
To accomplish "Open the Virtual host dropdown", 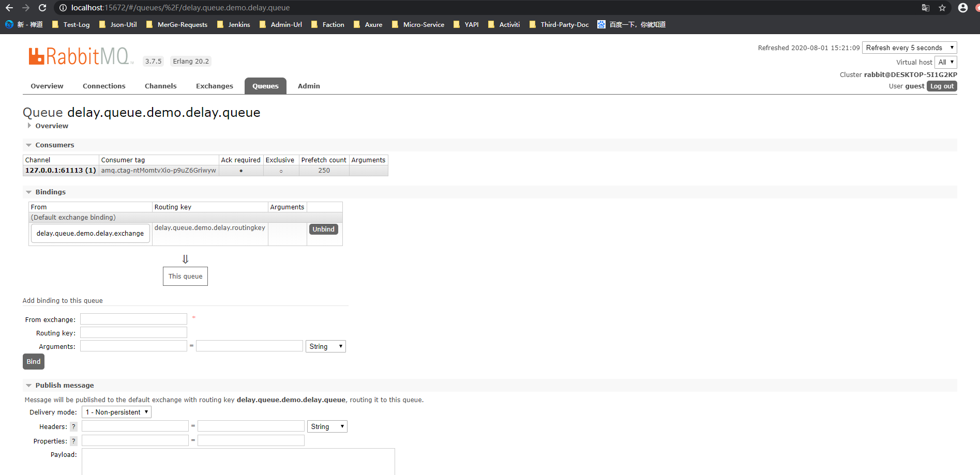I will tap(946, 62).
